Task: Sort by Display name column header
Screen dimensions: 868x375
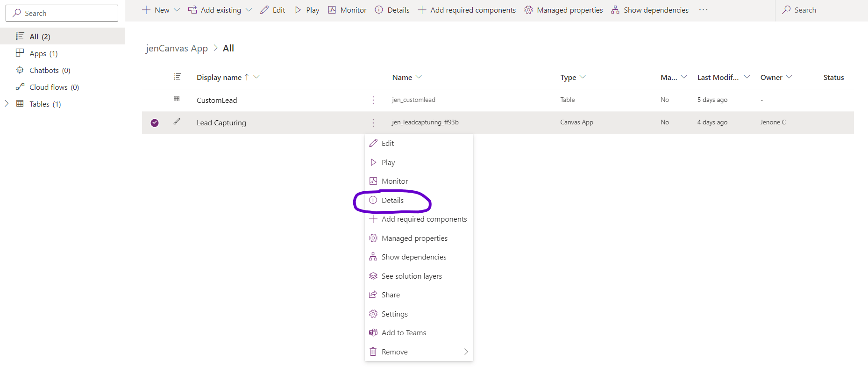Action: point(219,77)
